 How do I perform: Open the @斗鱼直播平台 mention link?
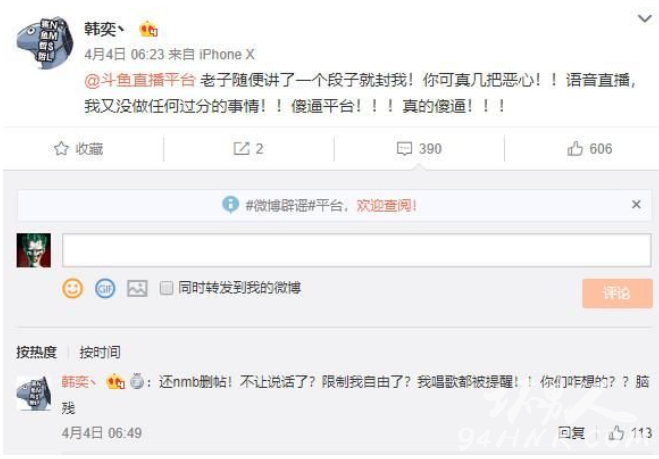(140, 80)
